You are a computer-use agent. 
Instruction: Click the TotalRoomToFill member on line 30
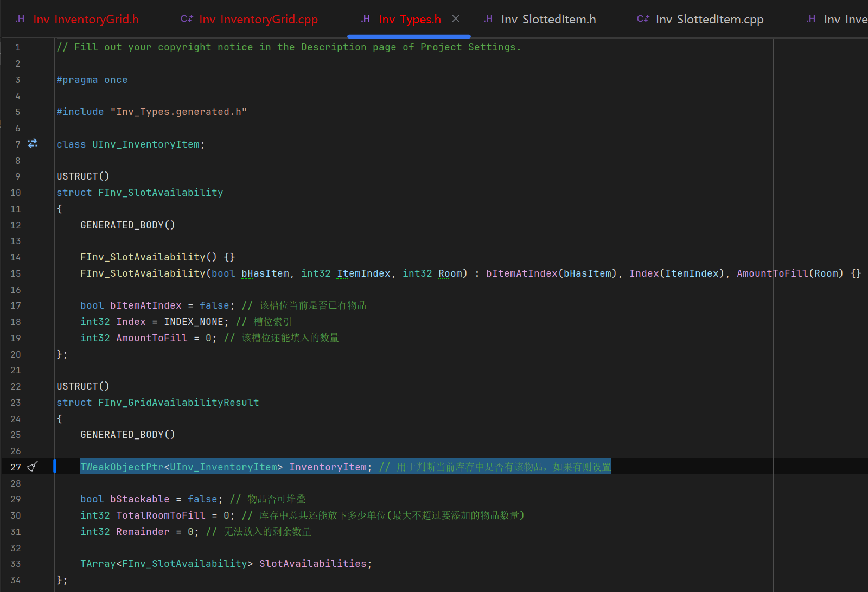161,515
